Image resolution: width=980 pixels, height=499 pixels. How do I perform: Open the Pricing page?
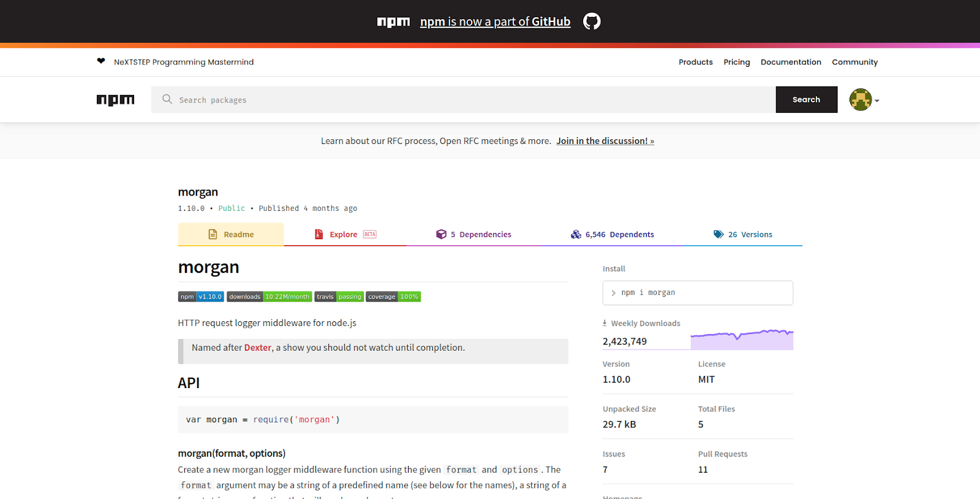coord(737,62)
